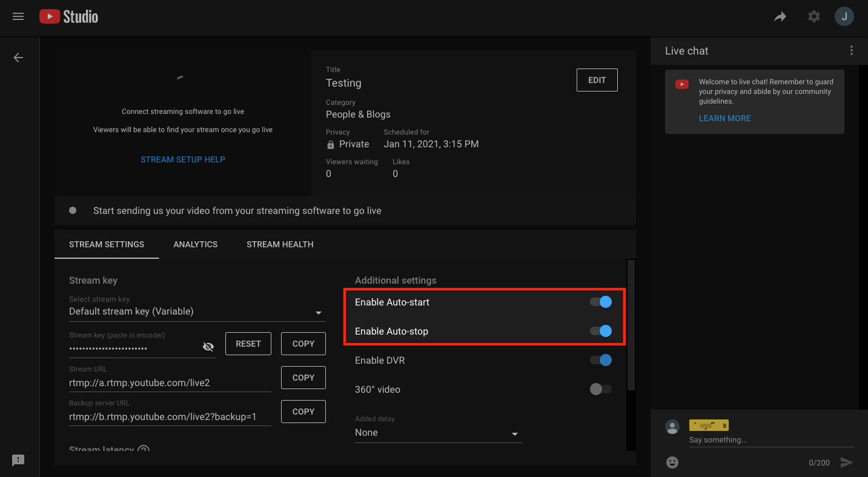
Task: Click the account avatar in the top bar
Action: [844, 16]
